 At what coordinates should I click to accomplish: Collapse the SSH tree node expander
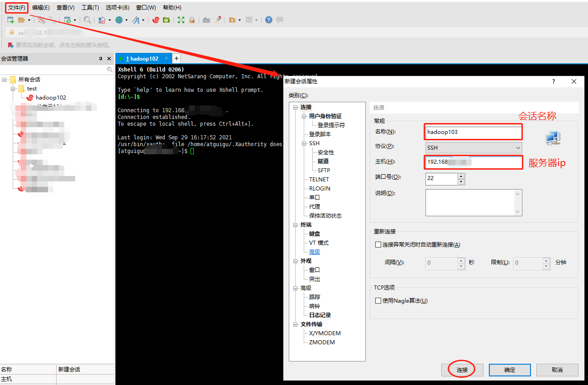coord(305,143)
